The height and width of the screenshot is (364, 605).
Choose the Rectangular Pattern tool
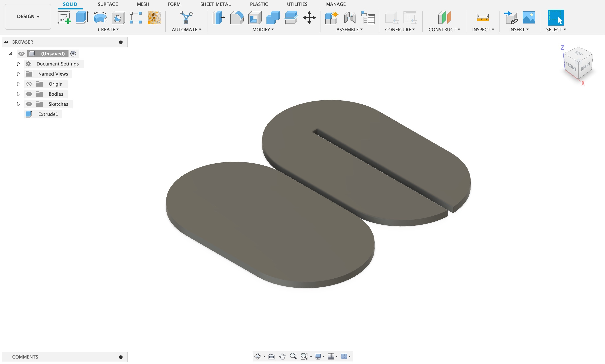136,17
